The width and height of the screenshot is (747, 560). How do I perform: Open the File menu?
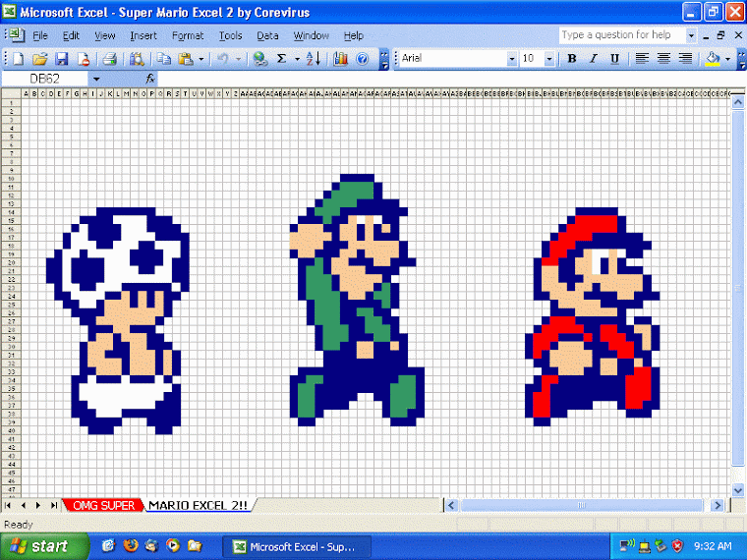click(40, 35)
